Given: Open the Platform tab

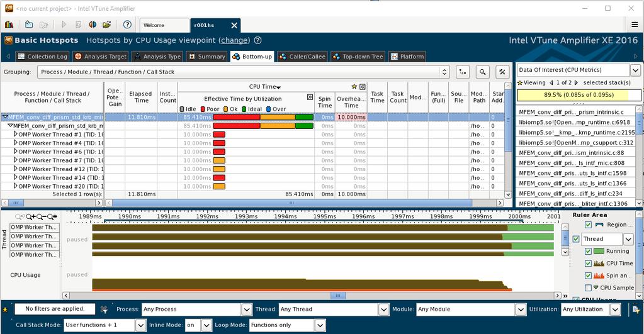Looking at the screenshot, I should (x=407, y=57).
